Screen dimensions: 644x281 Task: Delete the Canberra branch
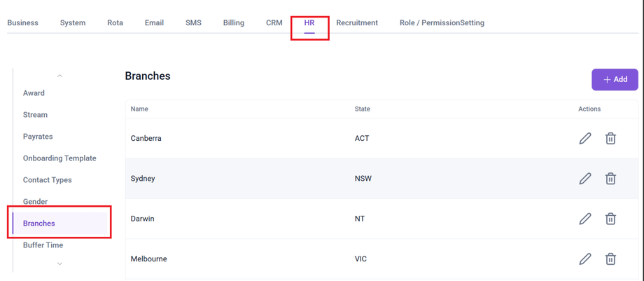click(610, 138)
